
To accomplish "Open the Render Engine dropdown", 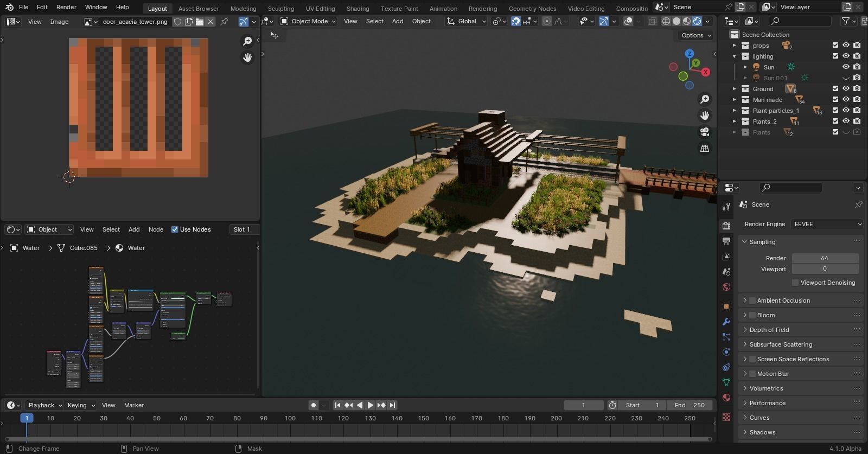I will tap(827, 224).
